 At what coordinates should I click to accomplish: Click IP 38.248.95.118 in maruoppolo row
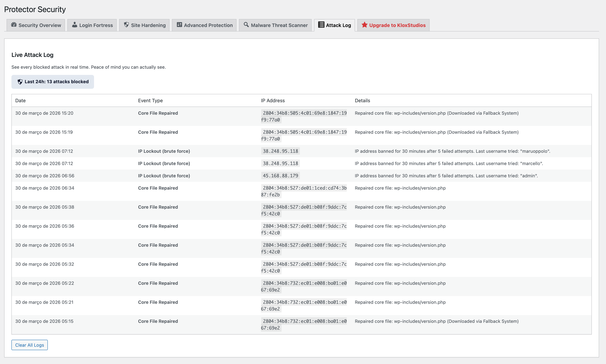coord(280,151)
